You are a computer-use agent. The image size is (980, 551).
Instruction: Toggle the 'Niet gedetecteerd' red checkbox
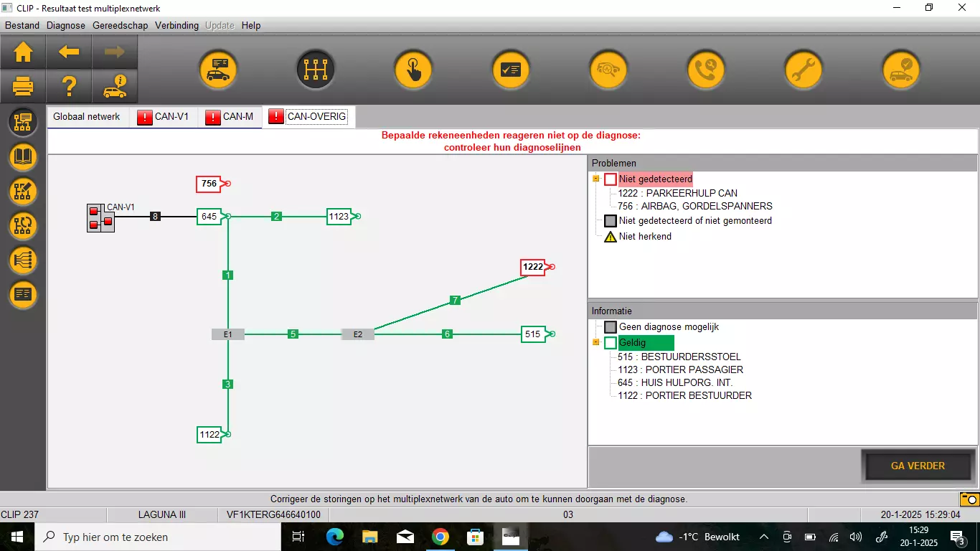(611, 179)
